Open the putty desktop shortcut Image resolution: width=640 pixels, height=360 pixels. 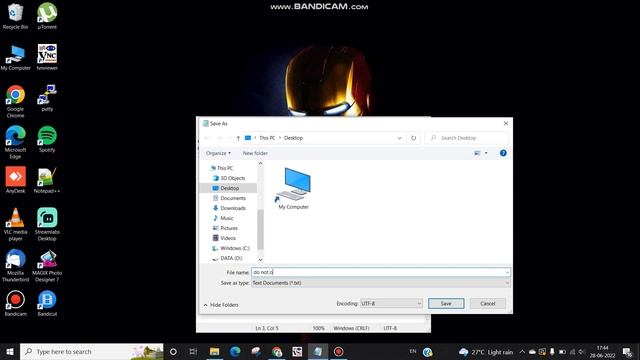[47, 98]
